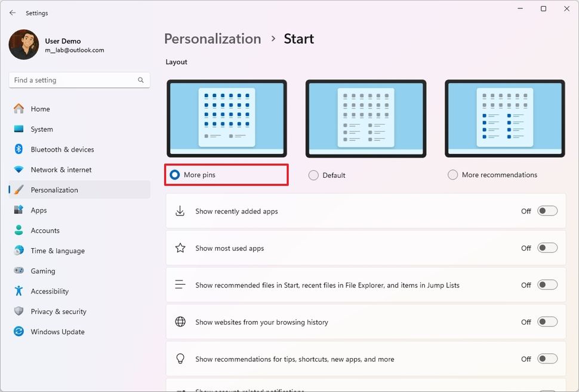
Task: Open Bluetooth & devices via its icon
Action: point(19,150)
